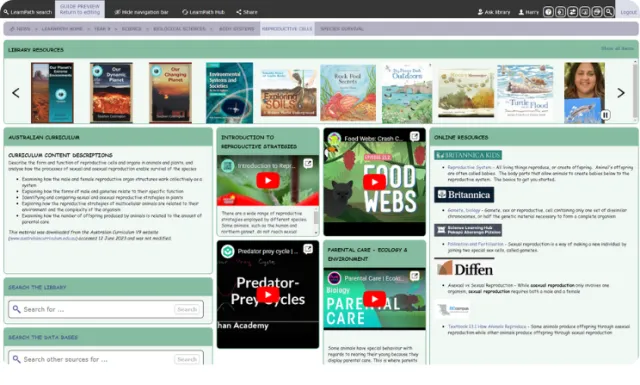The image size is (640, 385).
Task: Click the swap arrows icon in top bar
Action: click(x=572, y=12)
